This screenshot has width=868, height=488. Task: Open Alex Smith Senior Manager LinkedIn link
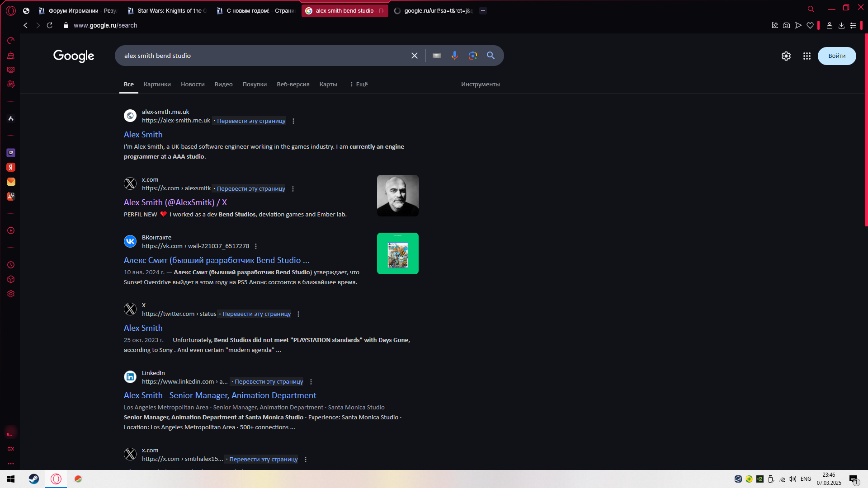(x=220, y=395)
